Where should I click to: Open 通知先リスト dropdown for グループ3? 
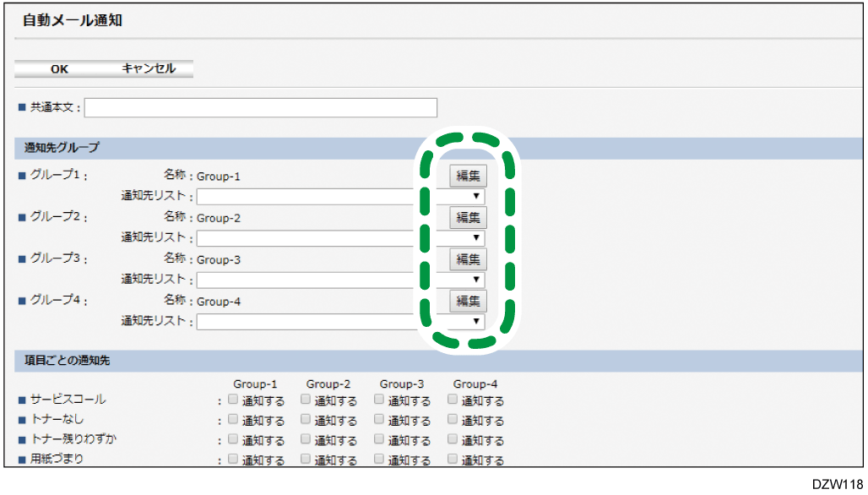tap(340, 280)
